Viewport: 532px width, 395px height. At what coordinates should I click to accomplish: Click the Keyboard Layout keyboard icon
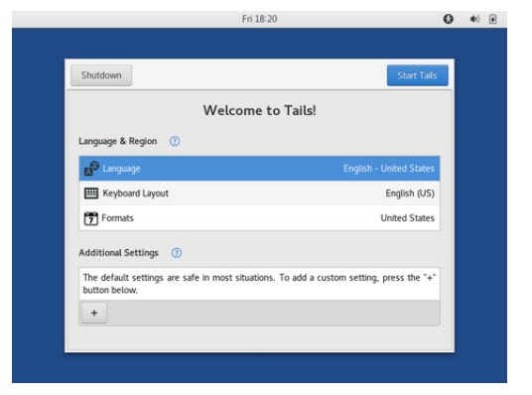[91, 194]
